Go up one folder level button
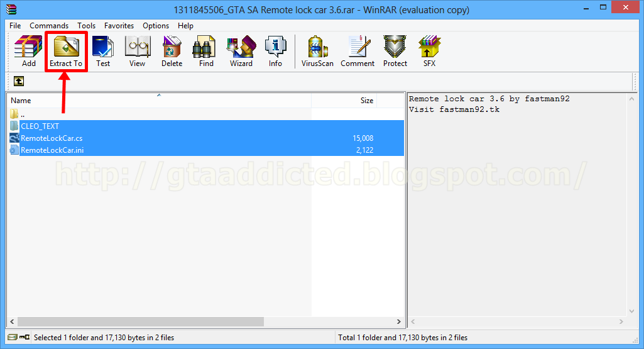This screenshot has width=644, height=349. coord(19,81)
